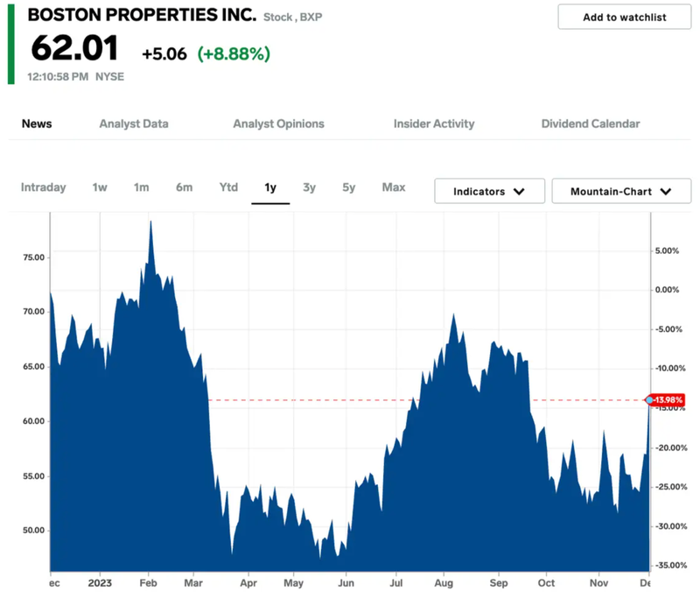Click the 70.00 price axis label
Viewport: 700px width, 592px height.
(34, 312)
